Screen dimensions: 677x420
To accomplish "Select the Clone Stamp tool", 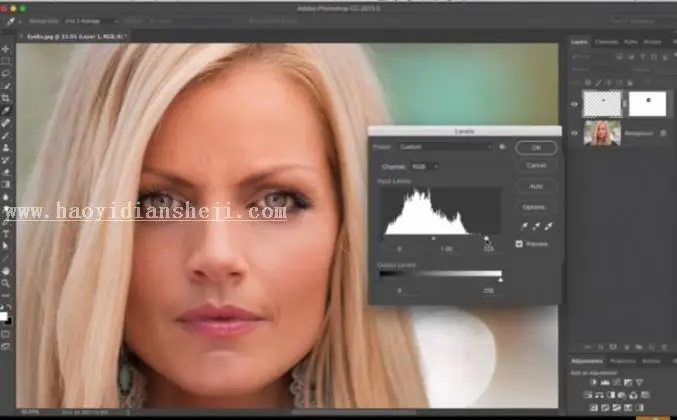I will pyautogui.click(x=6, y=148).
